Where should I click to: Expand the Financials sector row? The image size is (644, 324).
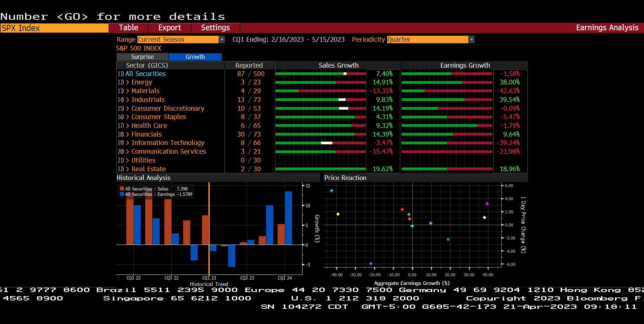click(128, 135)
